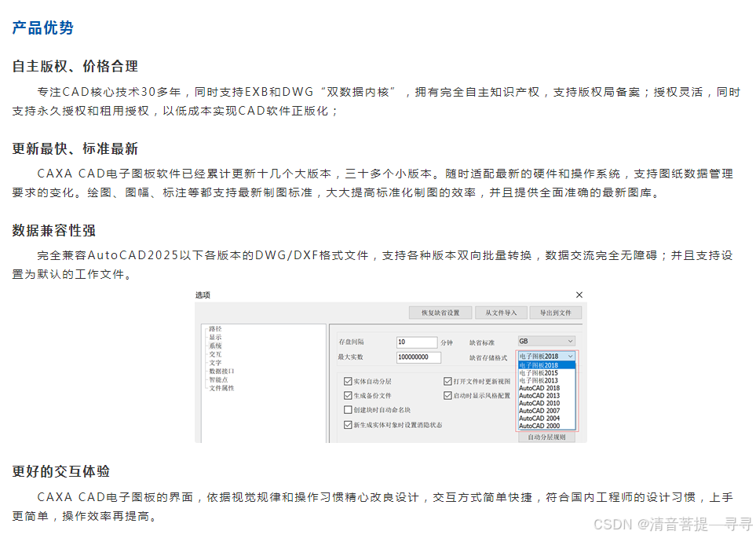Choose AutoCAD 2007 from the format list
The width and height of the screenshot is (756, 538).
tap(546, 411)
